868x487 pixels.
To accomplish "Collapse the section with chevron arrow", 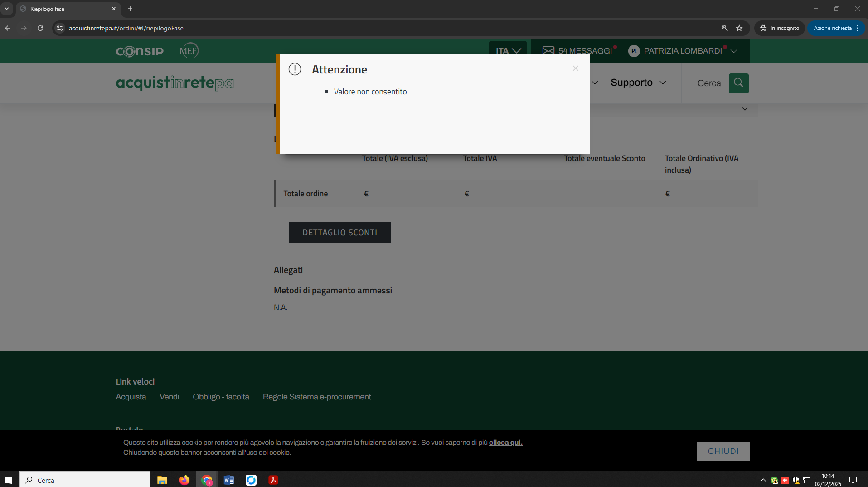I will 744,109.
